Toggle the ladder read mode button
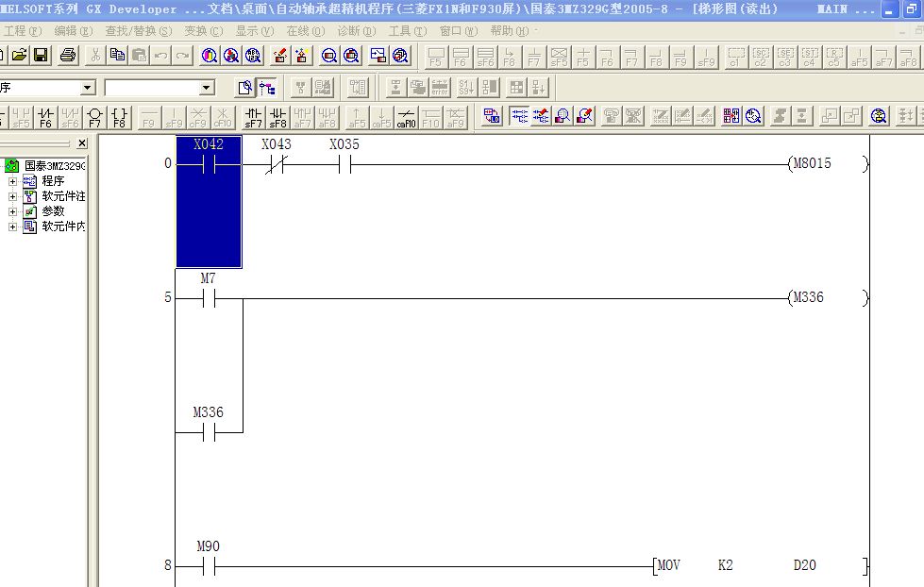Viewport: 924px width, 587px height. [x=518, y=116]
